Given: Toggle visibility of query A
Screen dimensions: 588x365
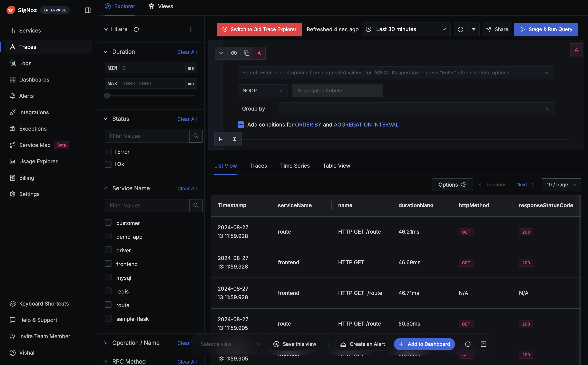Looking at the screenshot, I should point(233,53).
